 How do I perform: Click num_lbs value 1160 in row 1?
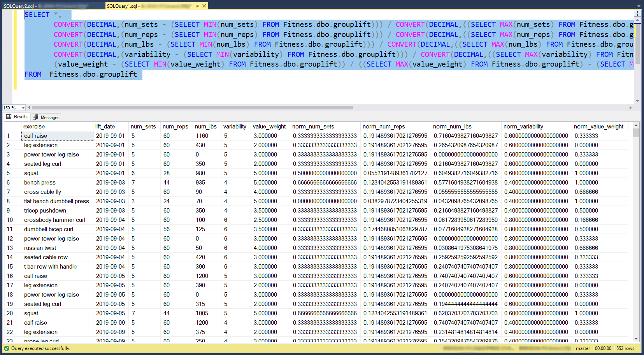207,136
